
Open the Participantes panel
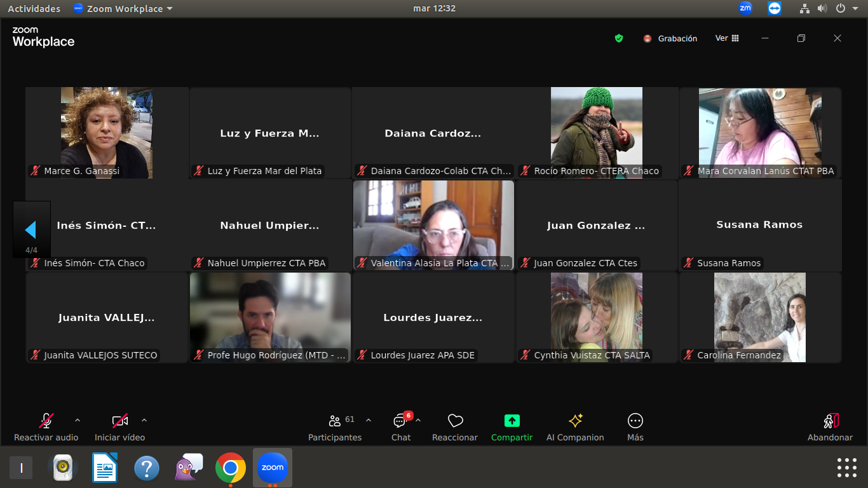(335, 427)
